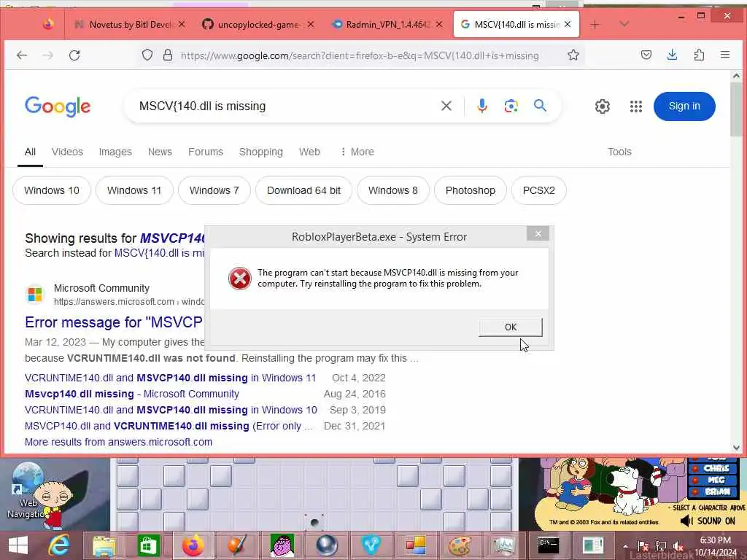Open the Images search tab
Viewport: 747px width, 560px height.
click(115, 152)
